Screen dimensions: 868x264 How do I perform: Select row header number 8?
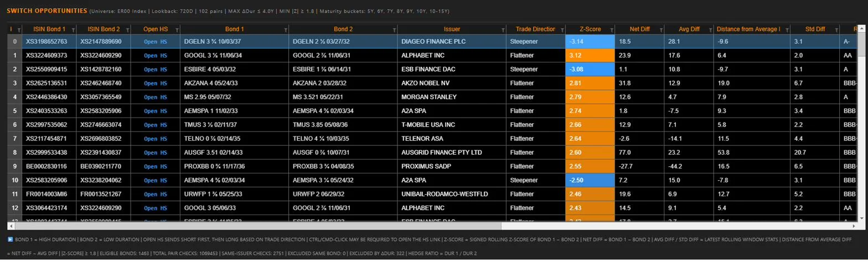pyautogui.click(x=14, y=153)
